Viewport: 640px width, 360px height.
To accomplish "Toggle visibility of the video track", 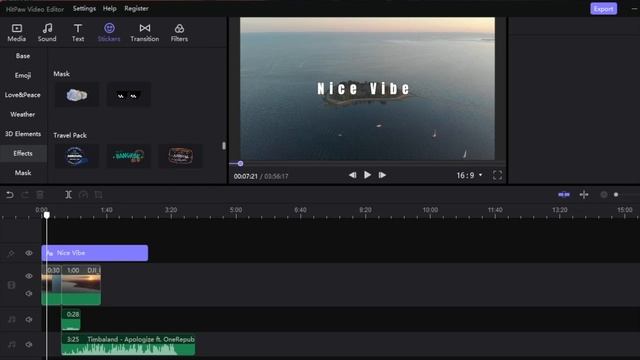I will [29, 276].
